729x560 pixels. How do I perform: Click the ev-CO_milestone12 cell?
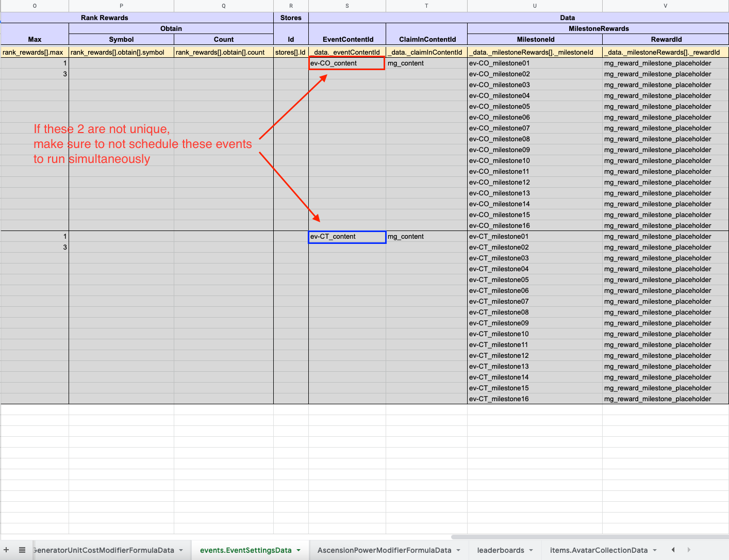[535, 182]
